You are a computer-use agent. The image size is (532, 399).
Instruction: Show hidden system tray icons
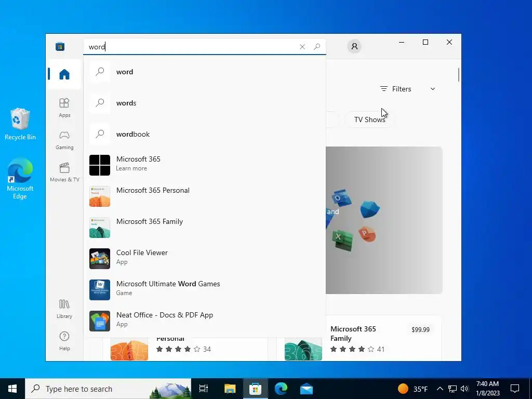(x=440, y=389)
